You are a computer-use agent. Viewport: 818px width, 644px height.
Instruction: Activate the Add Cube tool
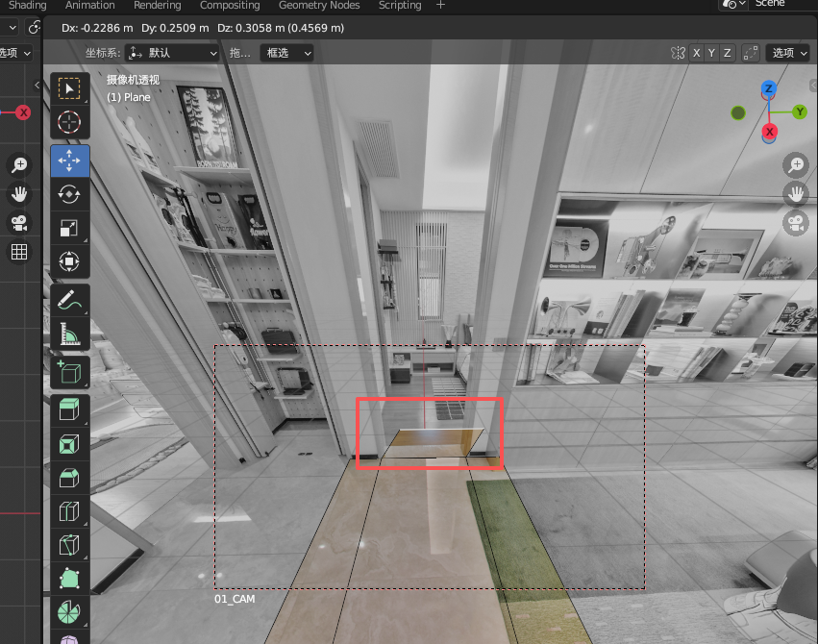(x=70, y=372)
